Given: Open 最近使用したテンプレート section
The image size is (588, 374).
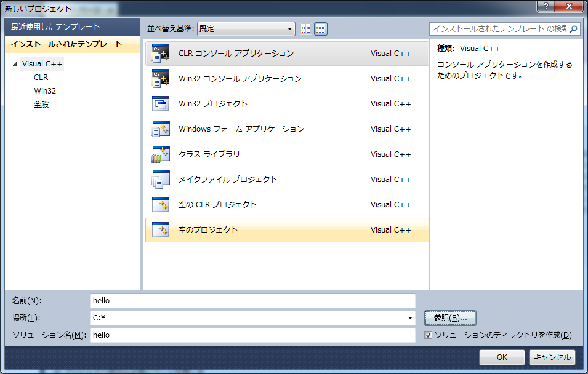Looking at the screenshot, I should pyautogui.click(x=73, y=27).
